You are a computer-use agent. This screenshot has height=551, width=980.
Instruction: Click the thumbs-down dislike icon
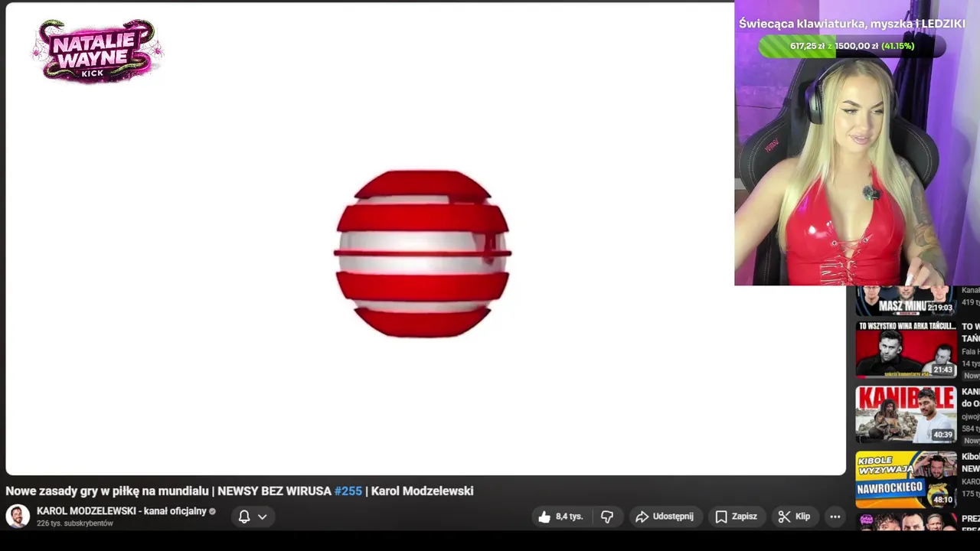(x=607, y=517)
